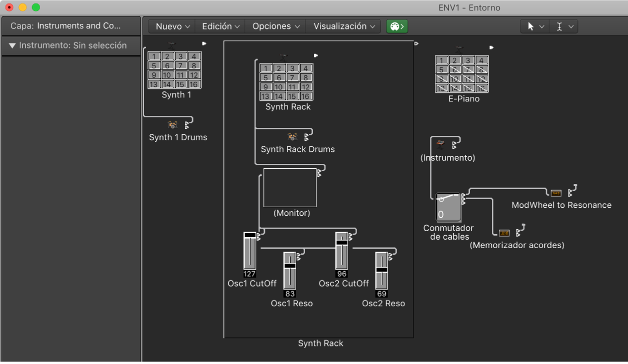Image resolution: width=628 pixels, height=364 pixels.
Task: Toggle the Conmutador de cables switch
Action: pos(448,207)
